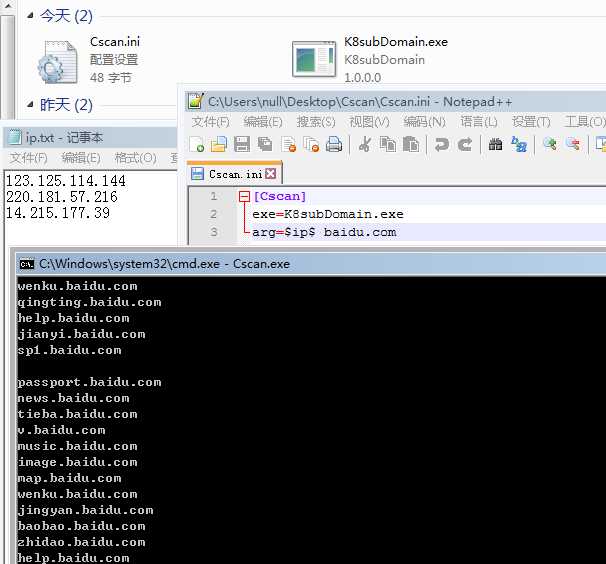The height and width of the screenshot is (564, 606).
Task: Click the cmd.exe title bar icon
Action: click(27, 264)
